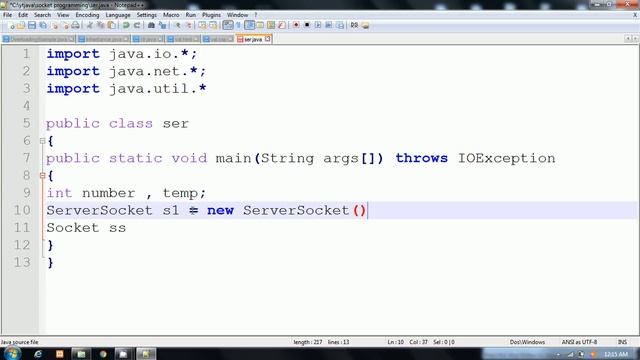640x360 pixels.
Task: Open Chrome from the taskbar
Action: tap(103, 354)
